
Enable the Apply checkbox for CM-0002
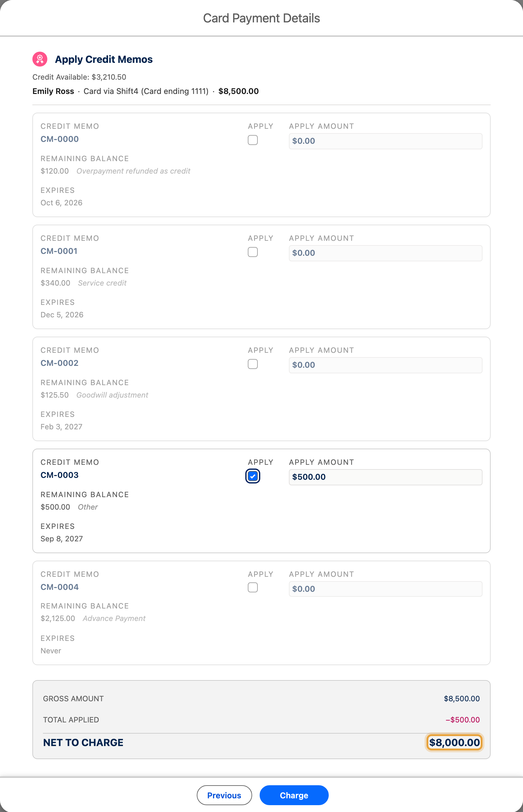point(253,364)
